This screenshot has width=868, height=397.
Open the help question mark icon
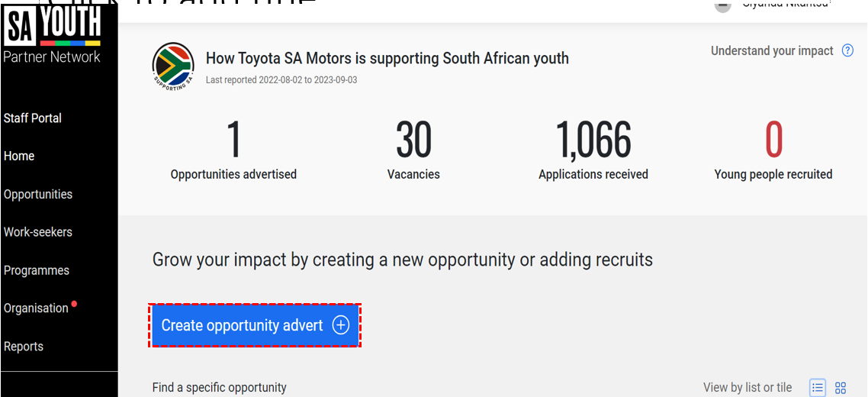tap(847, 51)
